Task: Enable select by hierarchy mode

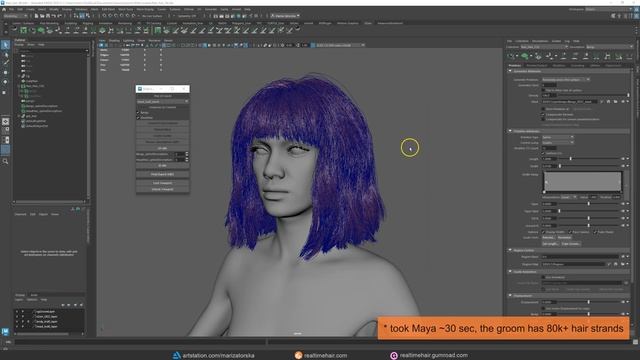Action: [x=76, y=16]
